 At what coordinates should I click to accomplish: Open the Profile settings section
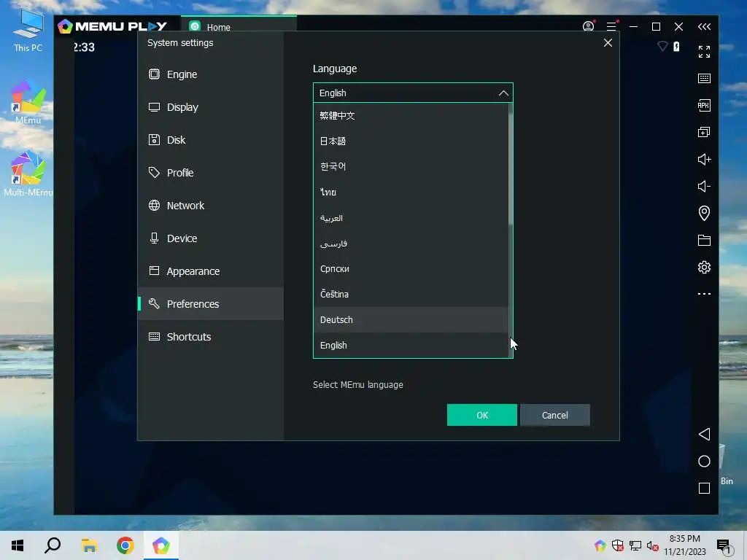(211, 173)
